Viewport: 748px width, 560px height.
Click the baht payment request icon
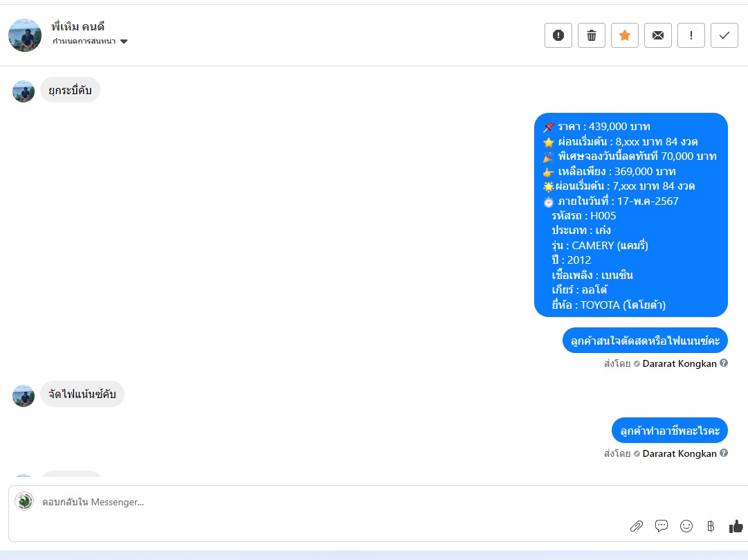pyautogui.click(x=711, y=526)
